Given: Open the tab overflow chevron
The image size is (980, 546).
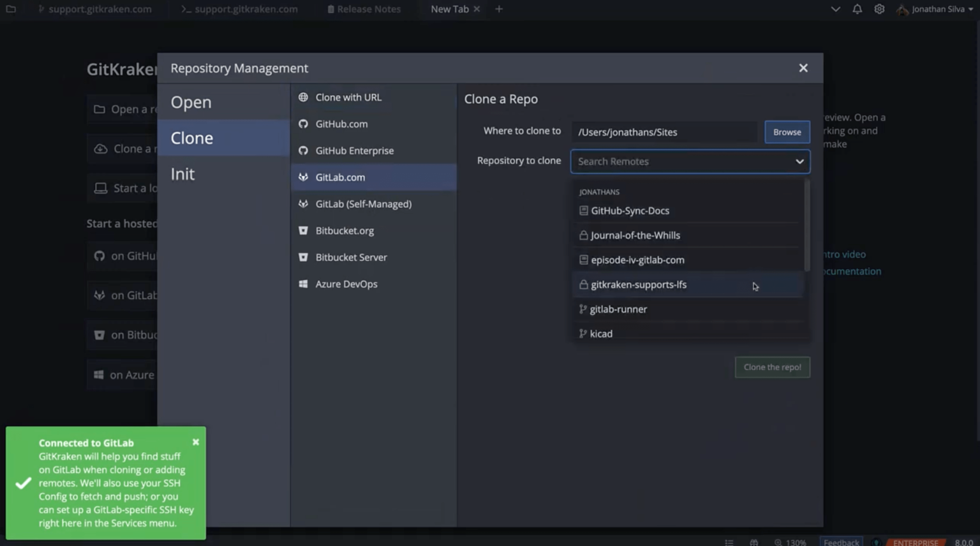Looking at the screenshot, I should 835,9.
